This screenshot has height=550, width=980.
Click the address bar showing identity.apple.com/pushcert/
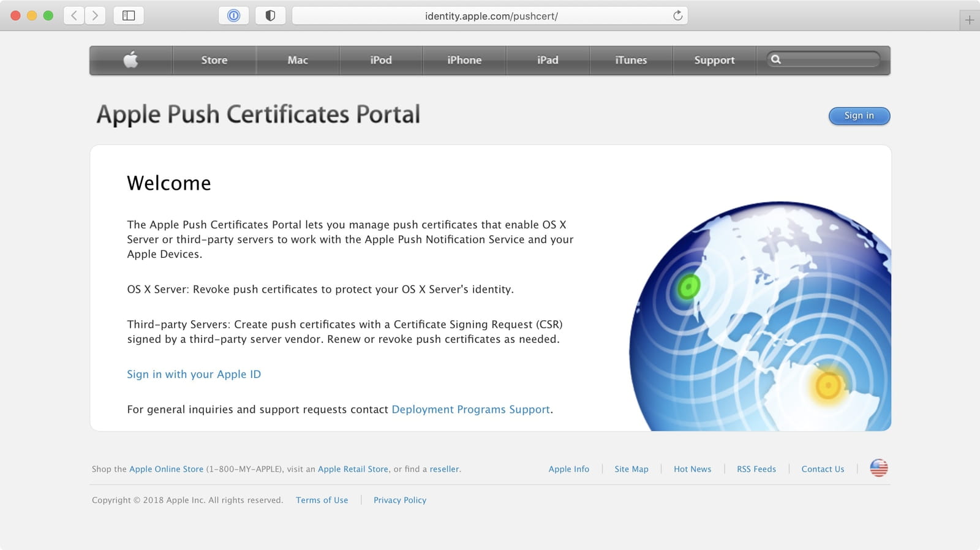tap(490, 15)
